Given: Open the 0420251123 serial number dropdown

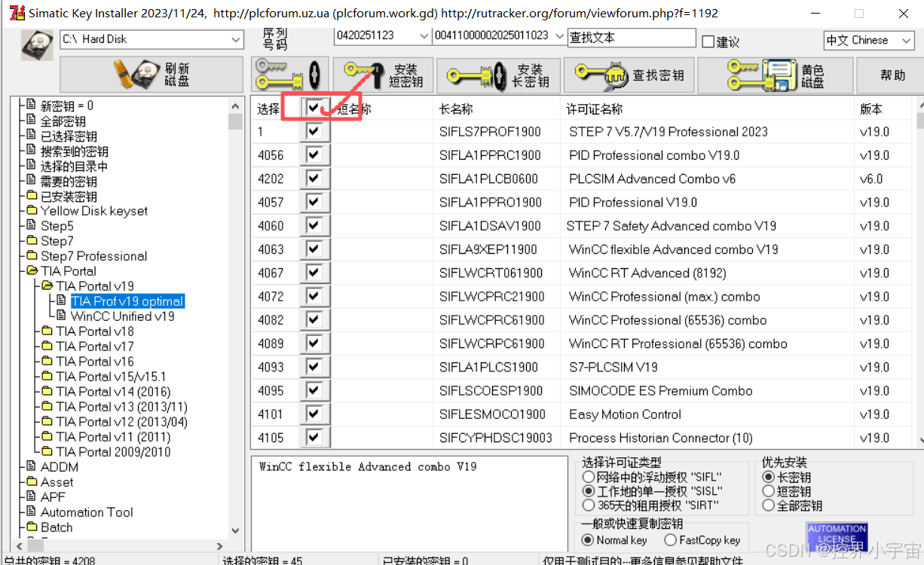Looking at the screenshot, I should pyautogui.click(x=424, y=36).
